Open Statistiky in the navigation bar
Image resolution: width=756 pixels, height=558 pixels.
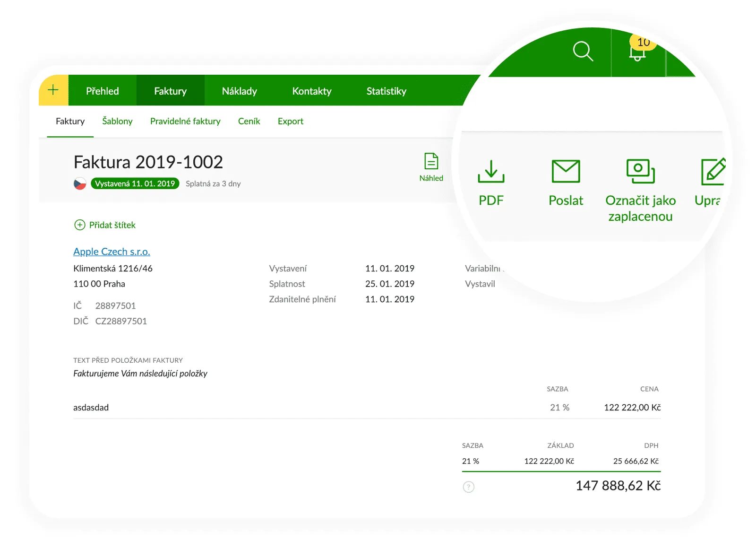click(x=386, y=91)
